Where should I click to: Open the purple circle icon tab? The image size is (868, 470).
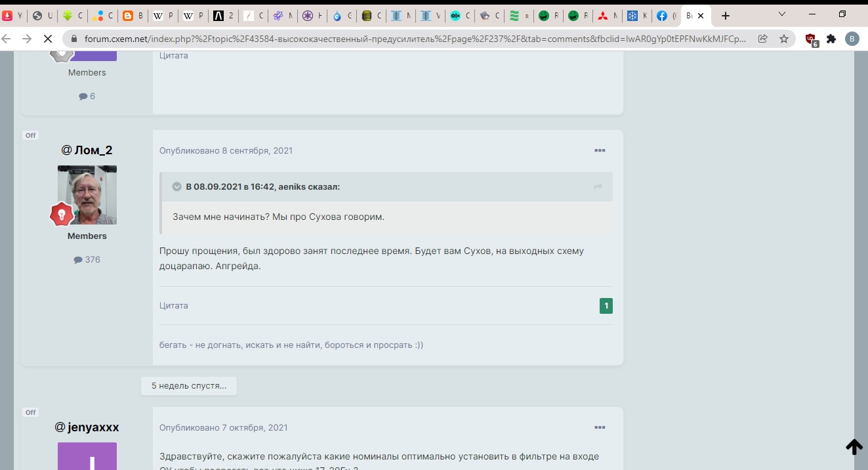(x=307, y=15)
